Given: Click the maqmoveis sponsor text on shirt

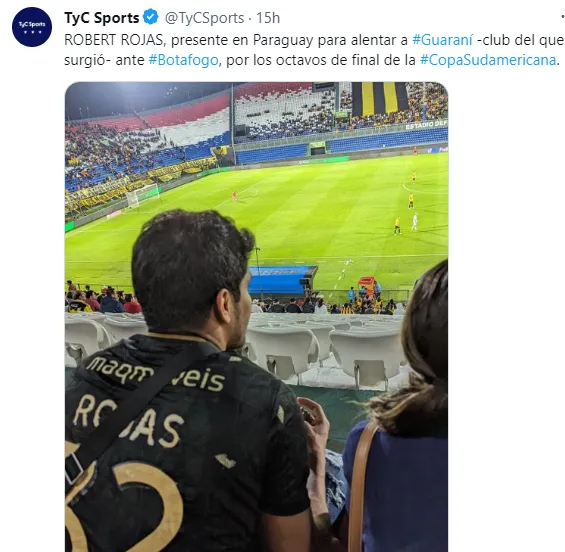Looking at the screenshot, I should pos(156,373).
